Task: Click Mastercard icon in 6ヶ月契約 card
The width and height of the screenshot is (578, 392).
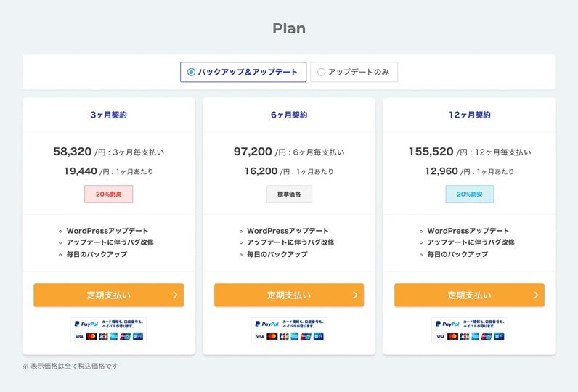Action: (x=272, y=336)
